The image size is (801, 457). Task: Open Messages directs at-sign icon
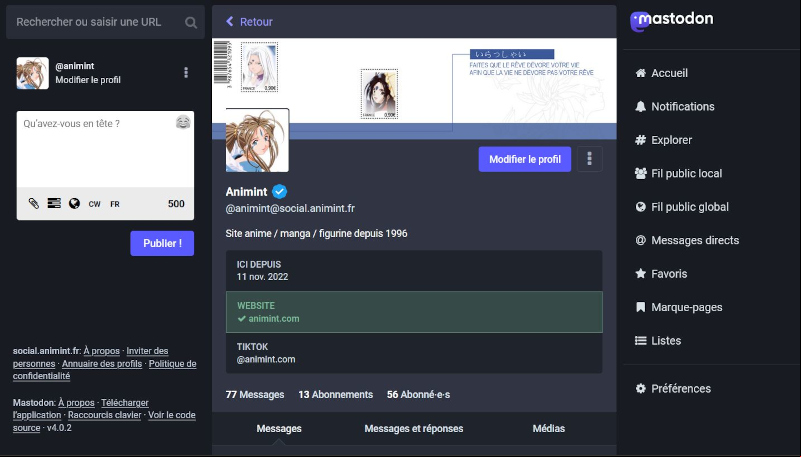point(641,240)
